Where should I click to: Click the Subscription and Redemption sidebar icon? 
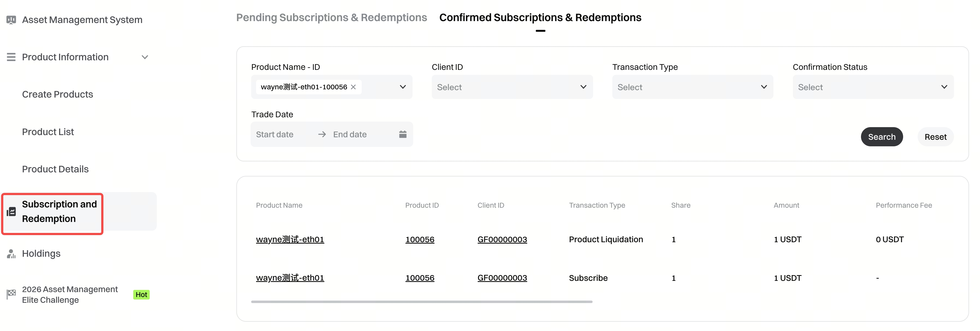coord(11,212)
